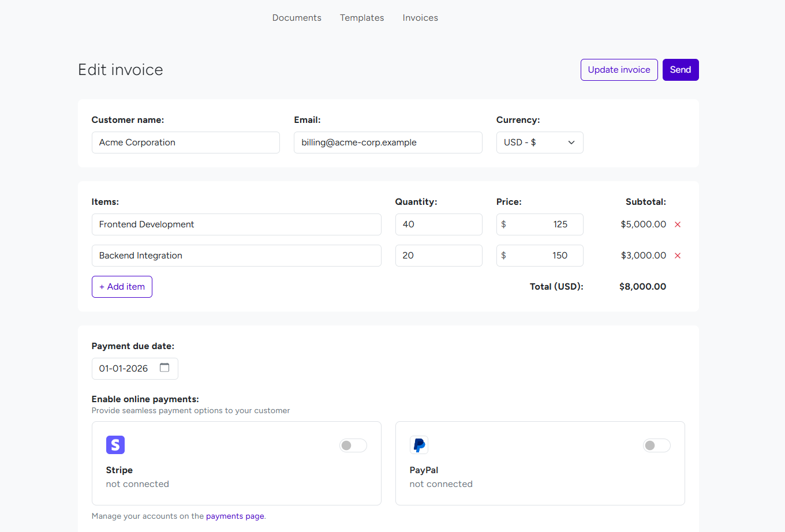Click the currency dropdown chevron

pos(571,143)
